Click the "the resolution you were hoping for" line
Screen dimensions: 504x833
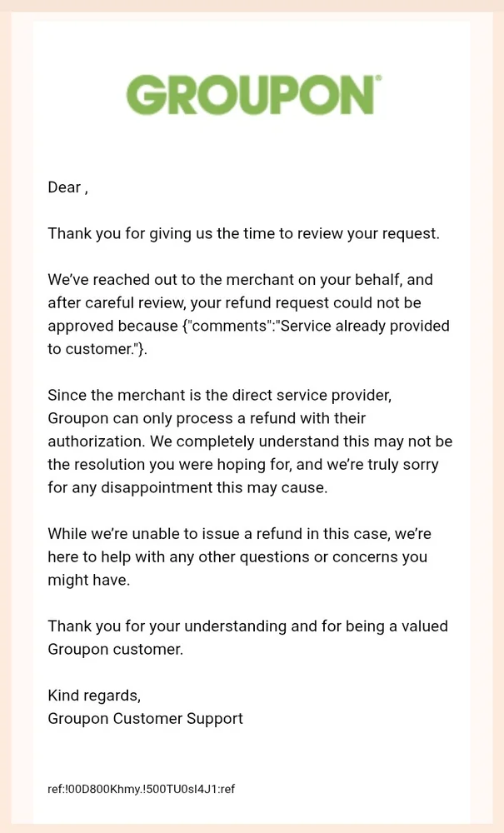pos(243,465)
